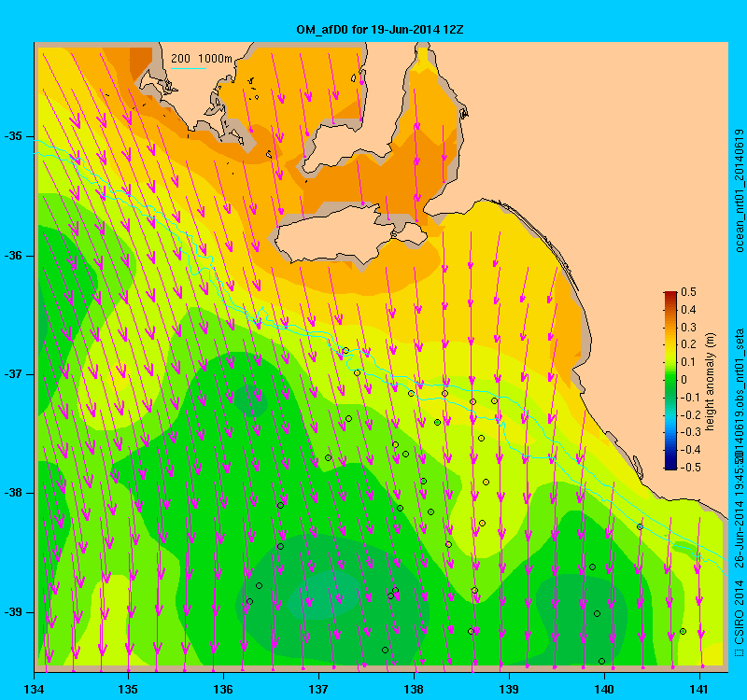
Task: Click the '137' longitude tick label
Action: click(318, 689)
